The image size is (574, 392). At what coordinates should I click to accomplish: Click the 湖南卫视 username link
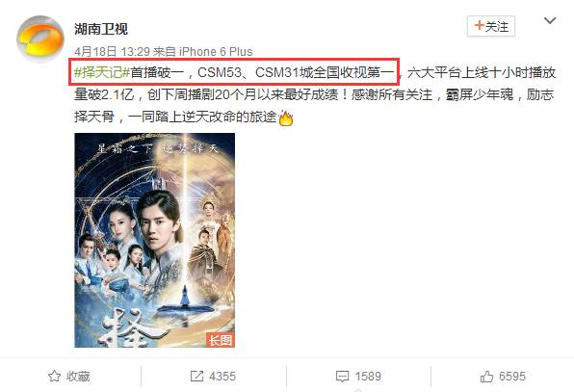point(101,29)
